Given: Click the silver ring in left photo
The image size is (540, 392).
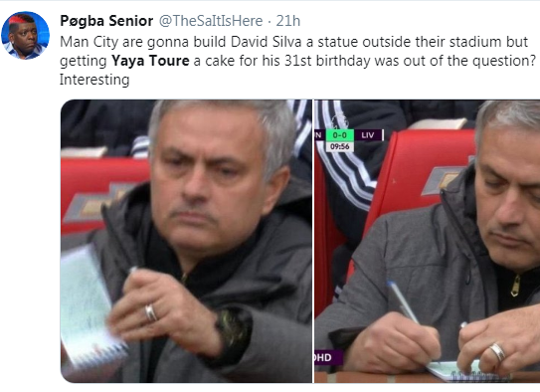Looking at the screenshot, I should tap(151, 312).
